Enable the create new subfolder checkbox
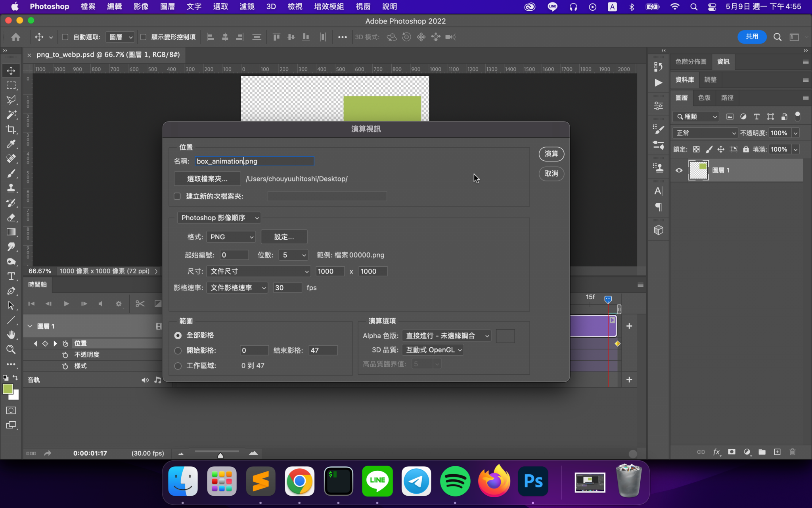This screenshot has height=508, width=812. 177,196
